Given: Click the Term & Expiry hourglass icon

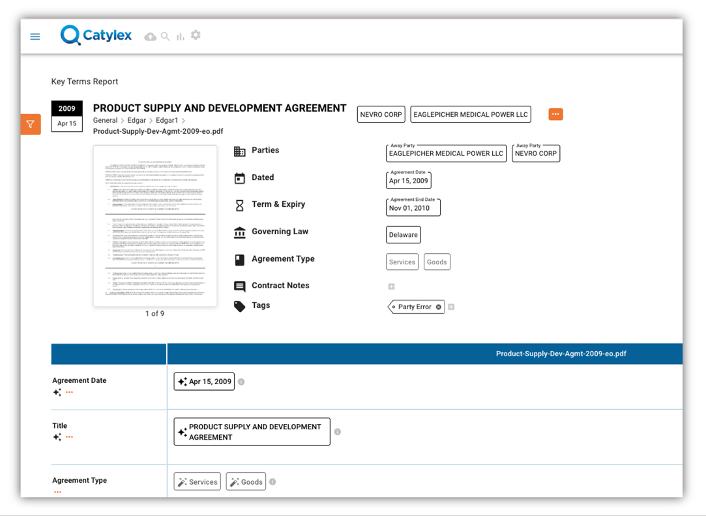Looking at the screenshot, I should (240, 205).
